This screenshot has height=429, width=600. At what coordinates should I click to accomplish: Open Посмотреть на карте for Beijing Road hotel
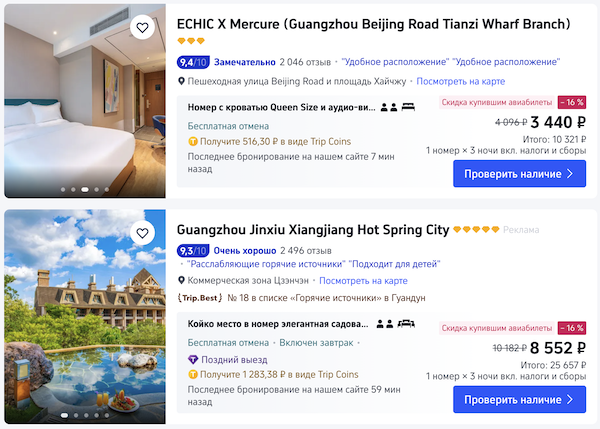tap(461, 81)
